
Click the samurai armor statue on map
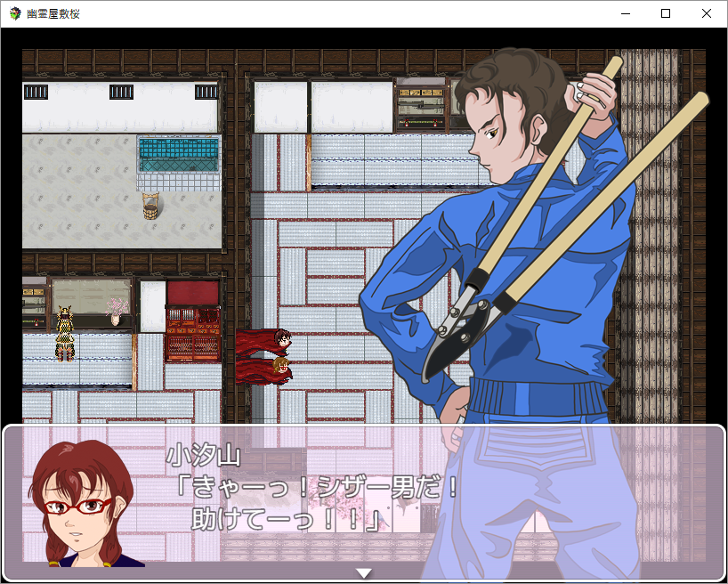pyautogui.click(x=65, y=333)
